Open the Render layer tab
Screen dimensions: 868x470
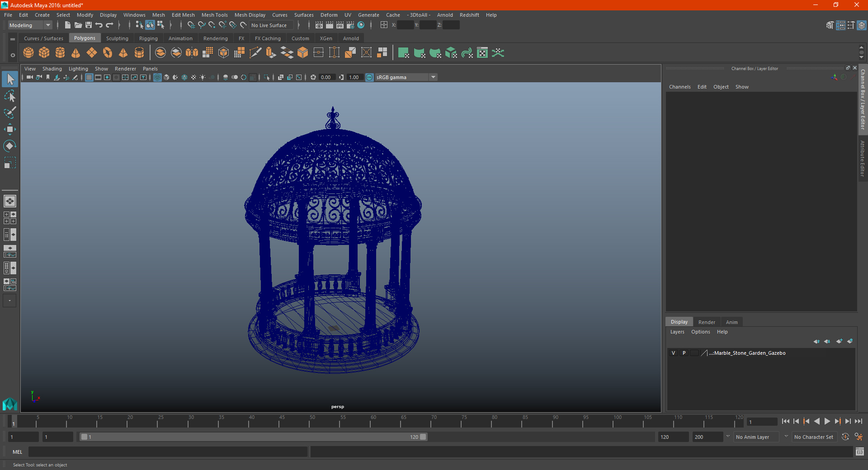pyautogui.click(x=707, y=322)
